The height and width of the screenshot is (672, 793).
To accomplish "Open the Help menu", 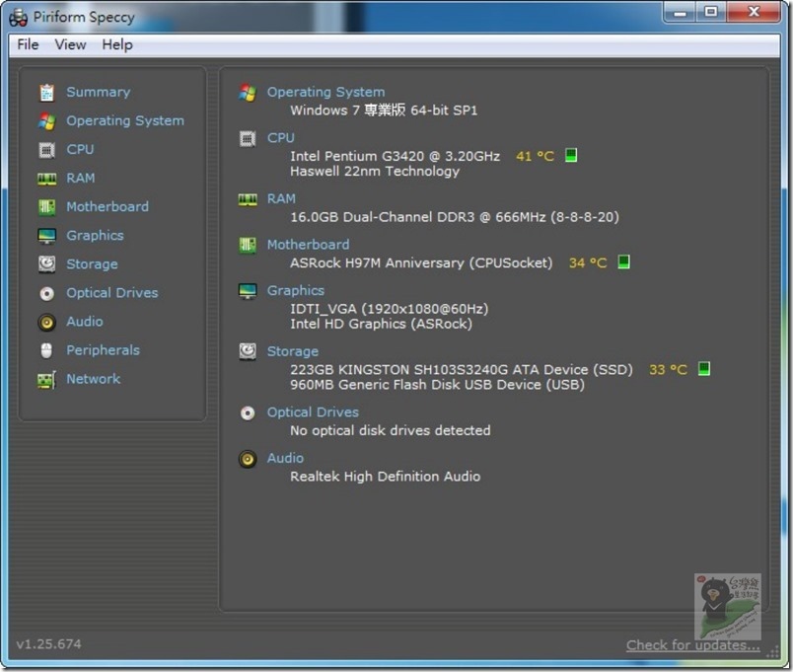I will [x=117, y=44].
